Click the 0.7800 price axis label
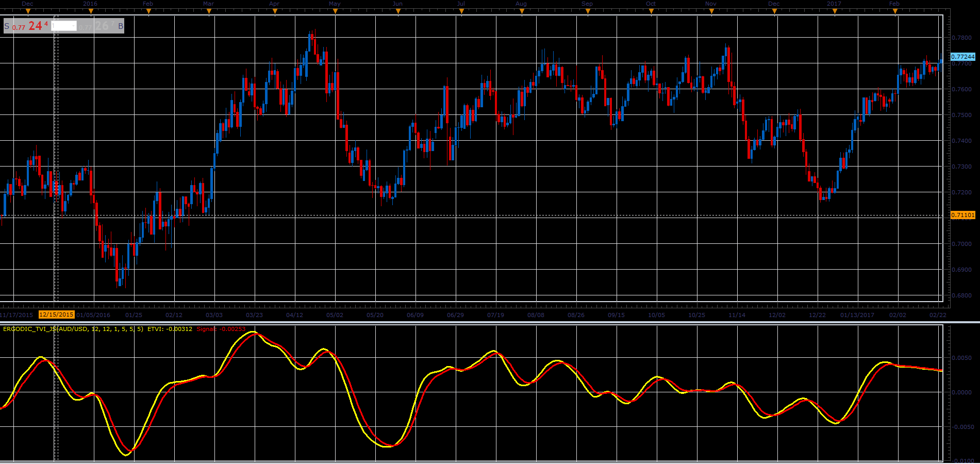This screenshot has width=980, height=464. coord(962,38)
